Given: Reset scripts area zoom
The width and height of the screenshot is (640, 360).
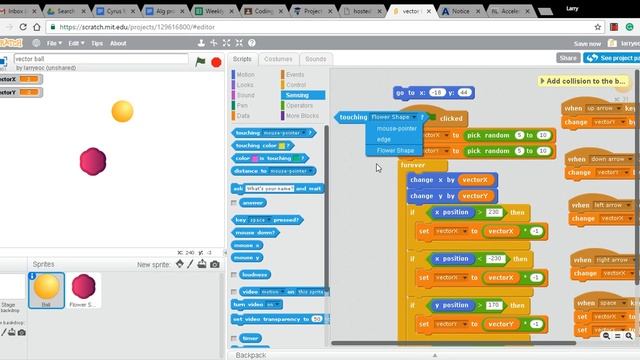Looking at the screenshot, I should coord(618,336).
